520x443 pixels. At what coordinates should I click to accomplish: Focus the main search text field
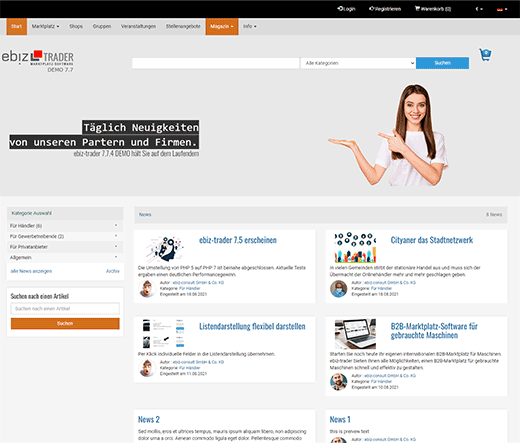tap(215, 63)
